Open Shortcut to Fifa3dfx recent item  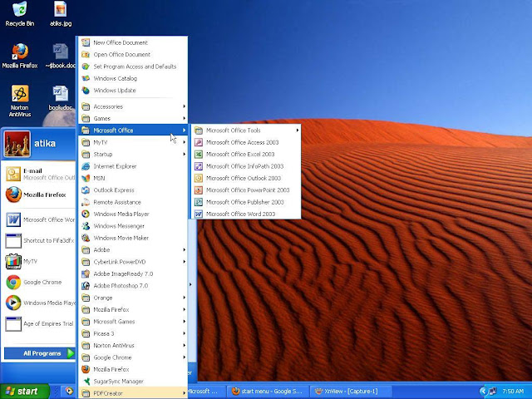(39, 240)
